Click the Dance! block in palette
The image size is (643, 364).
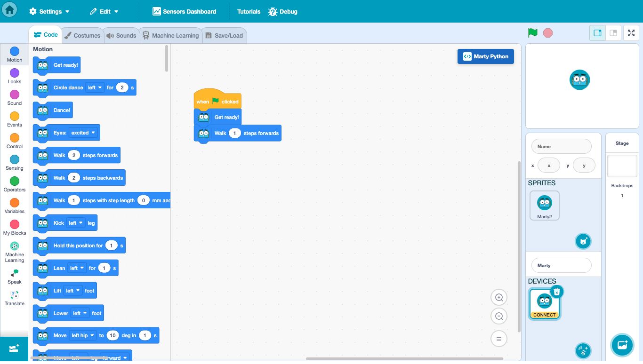point(53,111)
